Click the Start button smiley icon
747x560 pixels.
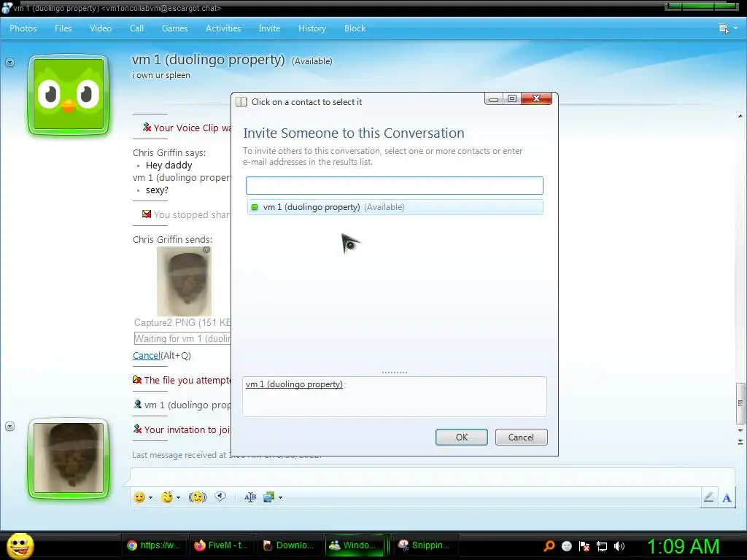click(x=20, y=545)
